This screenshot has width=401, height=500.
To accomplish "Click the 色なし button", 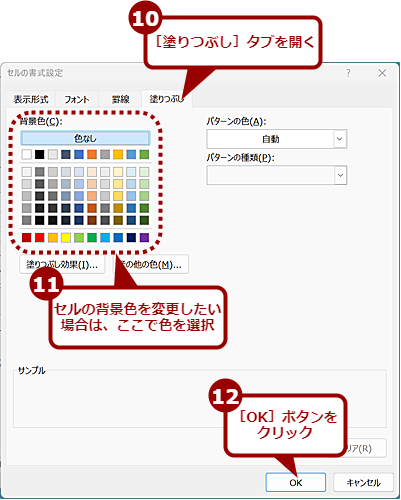I will coord(85,138).
